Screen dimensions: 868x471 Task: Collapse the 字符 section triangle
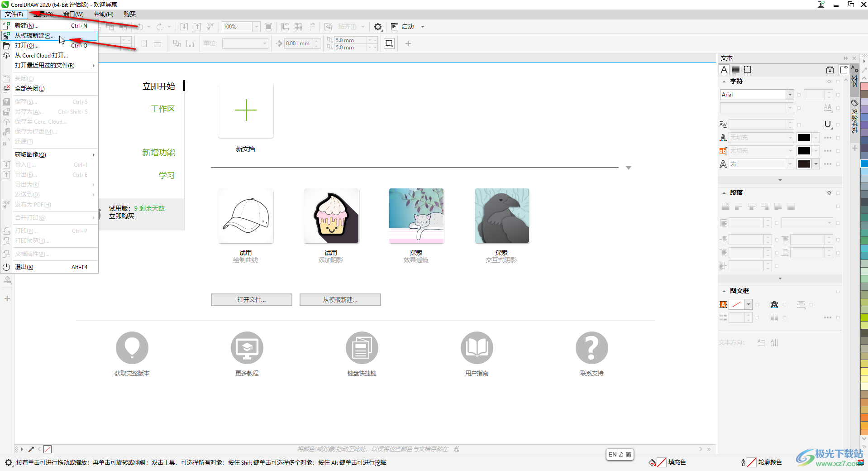tap(724, 82)
